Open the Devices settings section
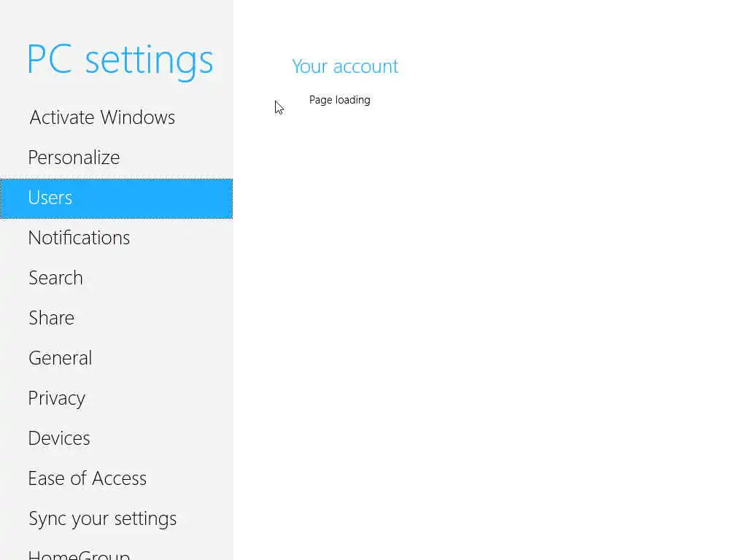The width and height of the screenshot is (747, 560). [x=116, y=438]
